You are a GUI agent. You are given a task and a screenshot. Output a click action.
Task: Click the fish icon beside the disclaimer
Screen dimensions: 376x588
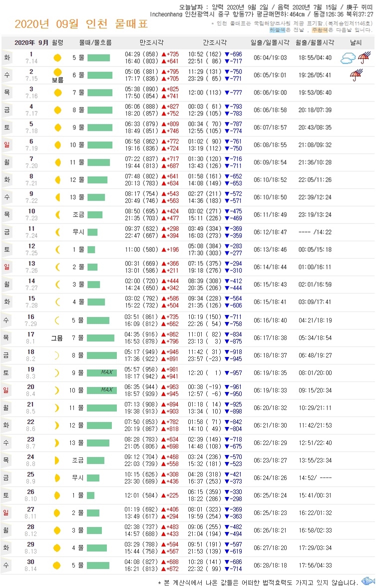(368, 581)
